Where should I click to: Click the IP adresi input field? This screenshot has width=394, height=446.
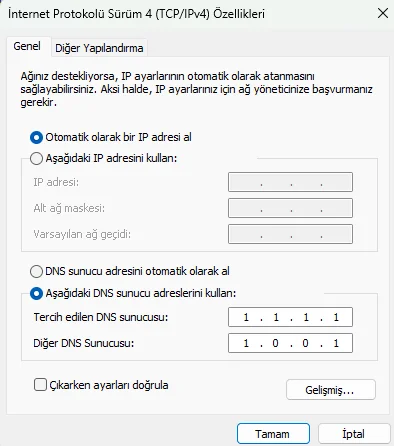coord(290,182)
